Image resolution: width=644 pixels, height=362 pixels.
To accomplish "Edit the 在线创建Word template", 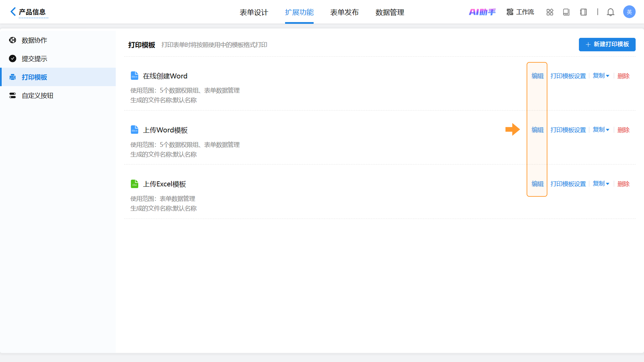I will (537, 76).
